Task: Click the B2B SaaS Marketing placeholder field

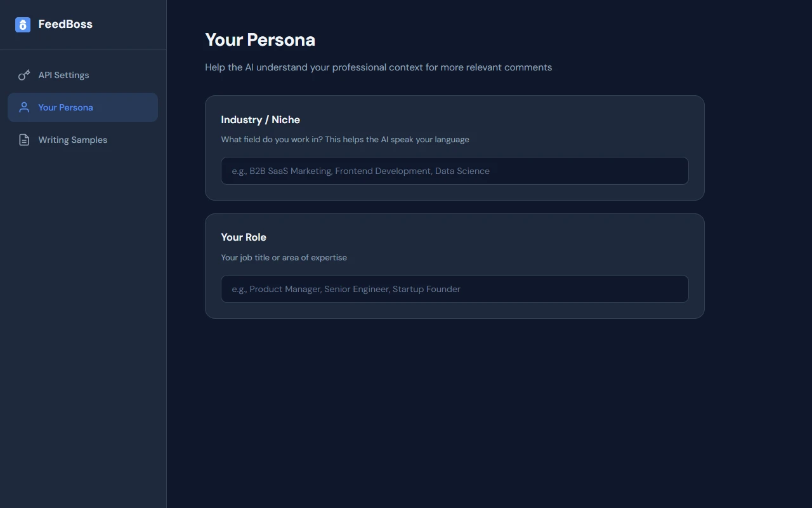Action: [x=454, y=171]
